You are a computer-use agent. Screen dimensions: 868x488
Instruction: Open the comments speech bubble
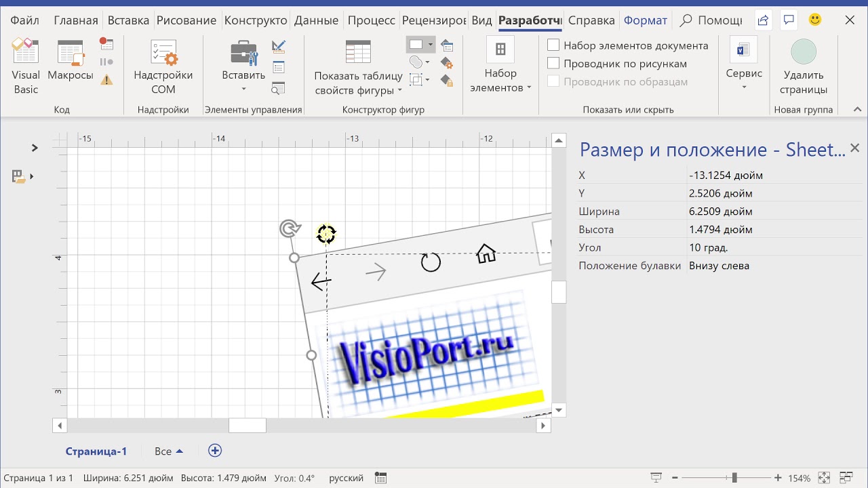coord(789,20)
